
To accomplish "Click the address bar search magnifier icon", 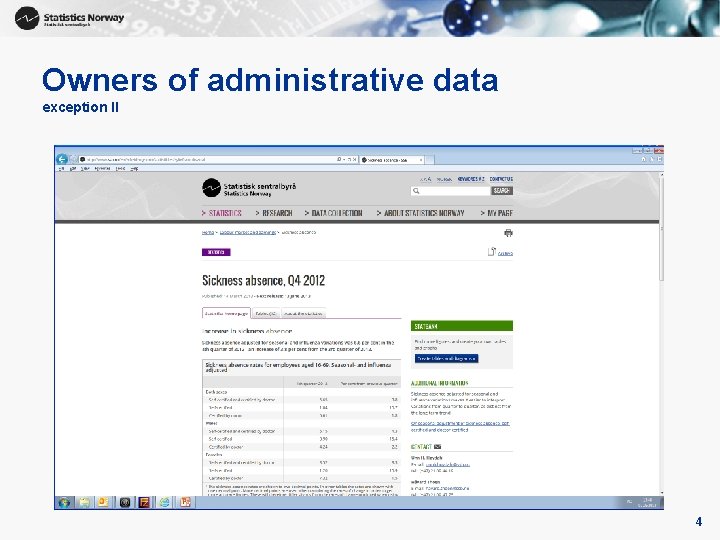I will [339, 159].
